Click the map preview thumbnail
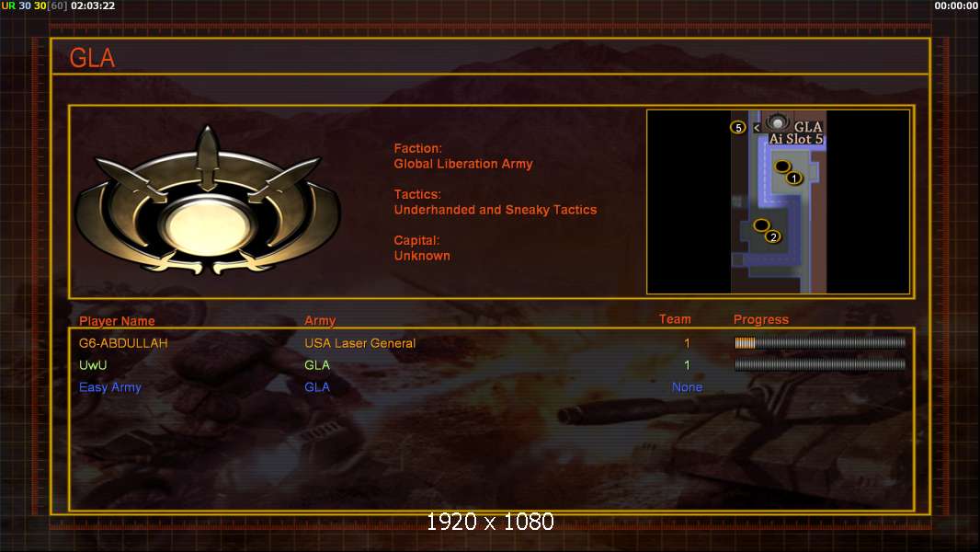Screen dimensions: 980x552 click(778, 201)
